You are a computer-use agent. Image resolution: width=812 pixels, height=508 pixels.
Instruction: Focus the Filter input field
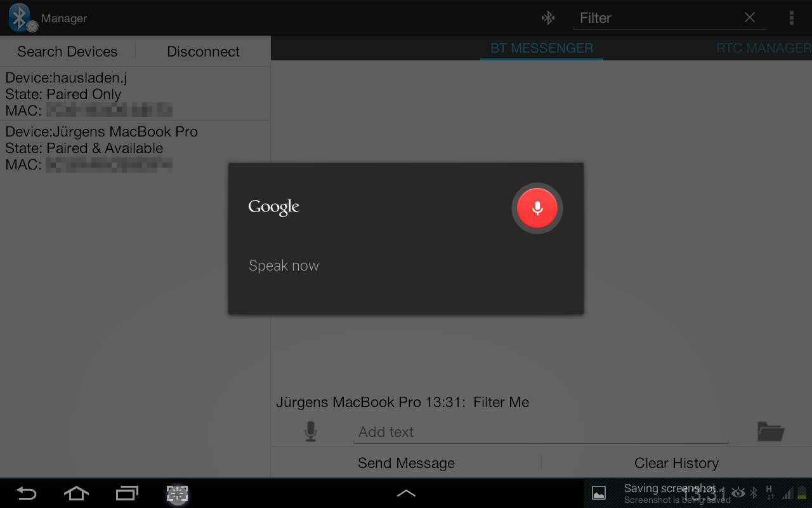(x=658, y=18)
